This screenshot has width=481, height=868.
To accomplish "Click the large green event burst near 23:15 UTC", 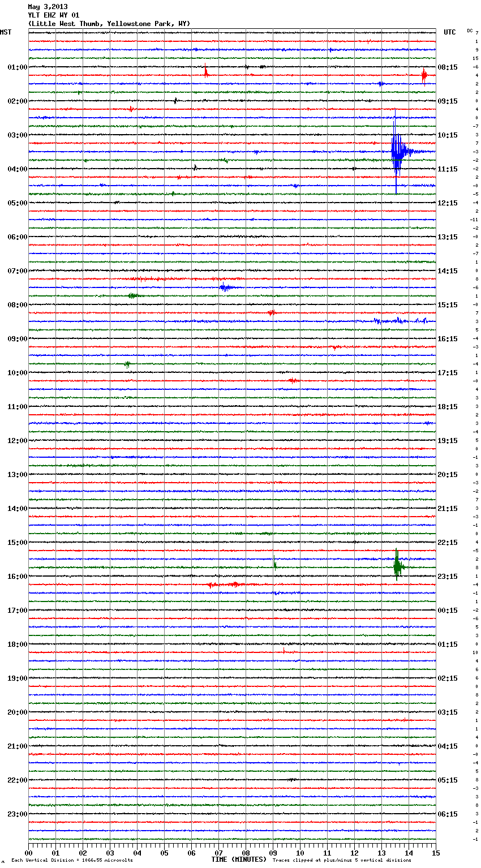I will click(398, 565).
